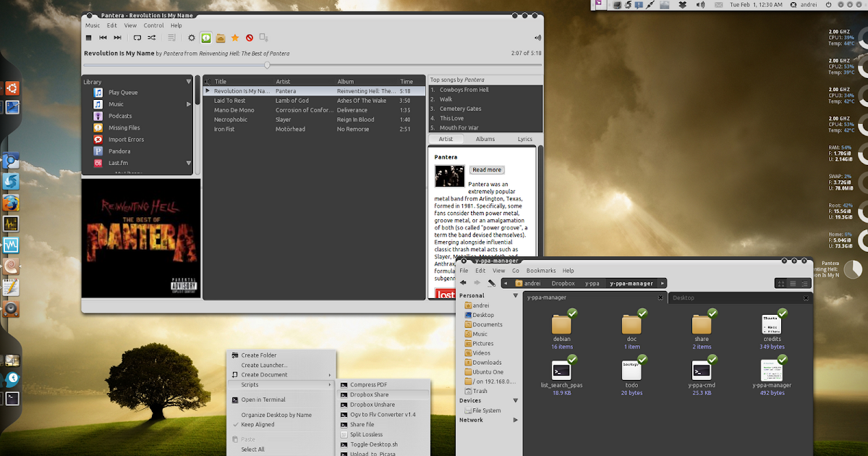Expand Music in the player library sidebar
This screenshot has width=868, height=456.
pos(188,104)
